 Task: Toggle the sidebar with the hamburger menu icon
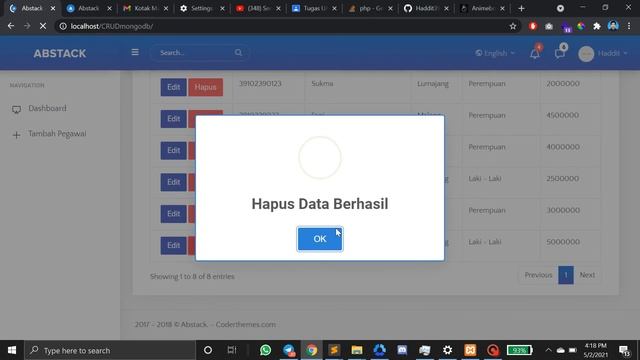click(135, 53)
